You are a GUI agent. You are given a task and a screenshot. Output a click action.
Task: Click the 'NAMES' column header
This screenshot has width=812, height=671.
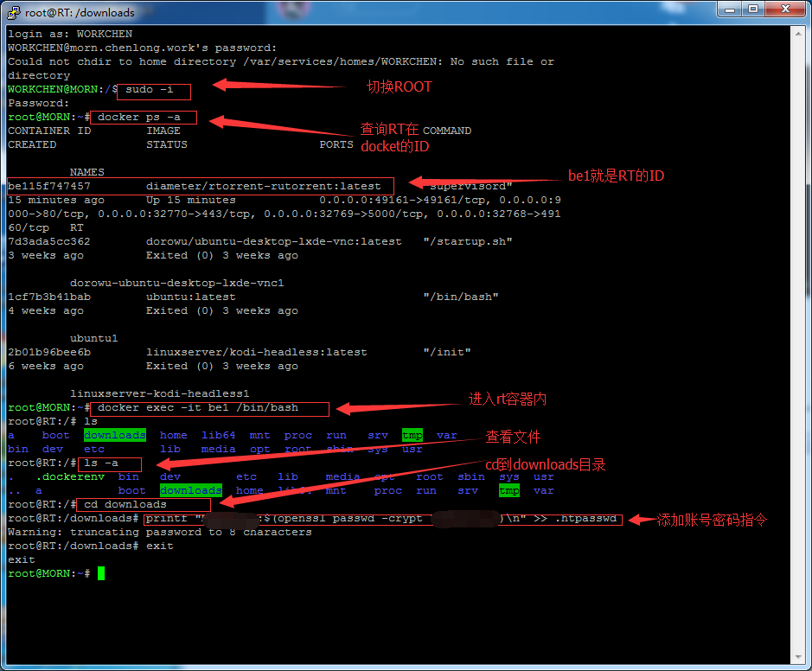click(x=87, y=172)
